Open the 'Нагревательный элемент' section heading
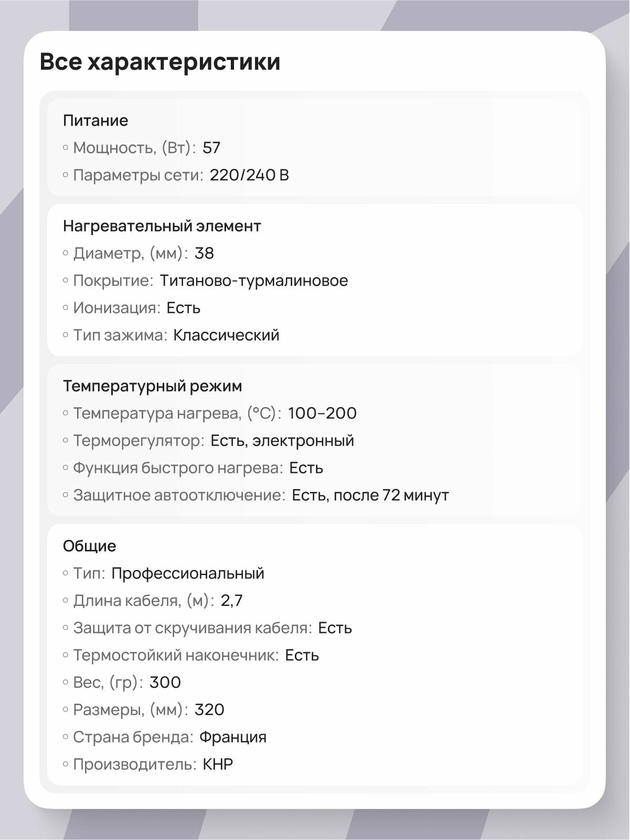 point(162,226)
